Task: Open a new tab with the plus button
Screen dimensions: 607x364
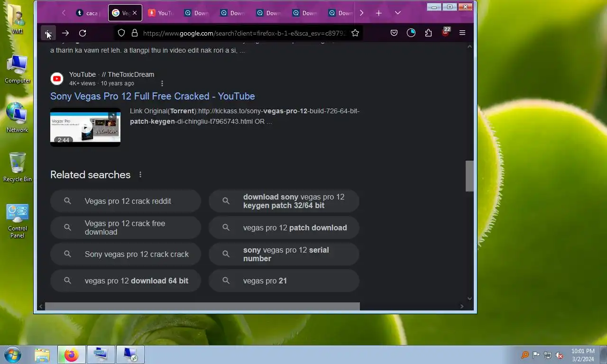Action: pos(379,13)
